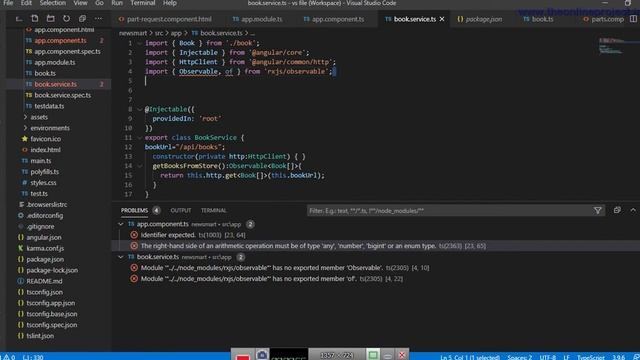The height and width of the screenshot is (360, 640).
Task: Collapse all folders in Explorer
Action: 82,18
